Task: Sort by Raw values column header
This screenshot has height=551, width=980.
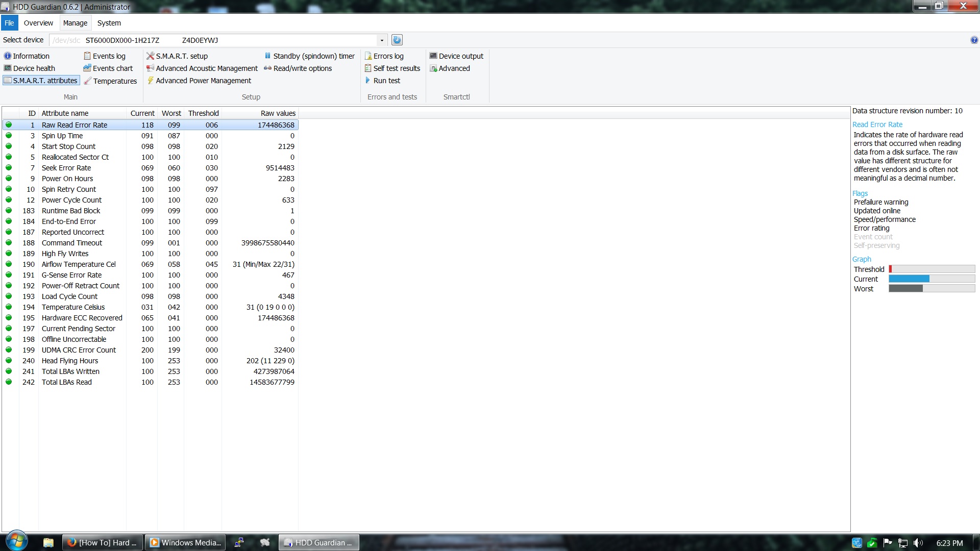Action: tap(260, 113)
